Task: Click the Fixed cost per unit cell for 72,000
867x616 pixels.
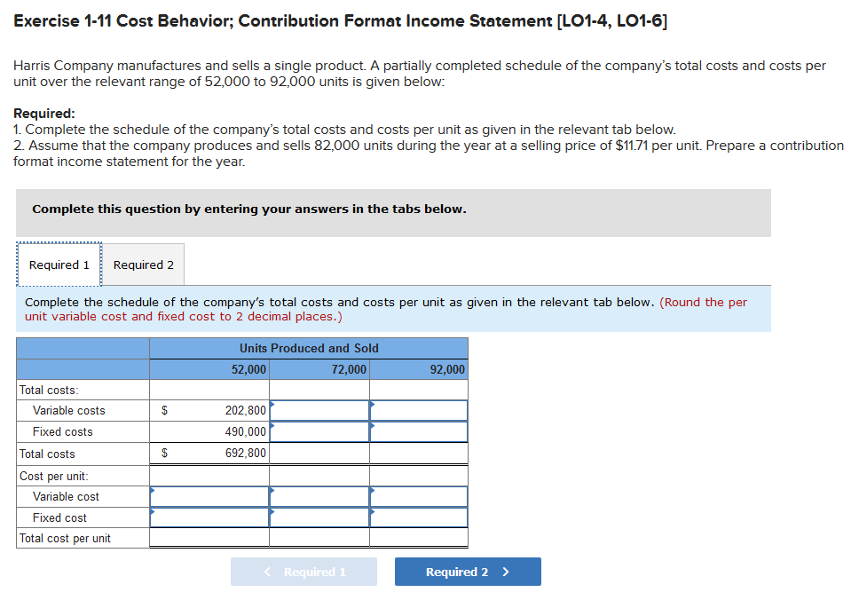Action: 319,517
